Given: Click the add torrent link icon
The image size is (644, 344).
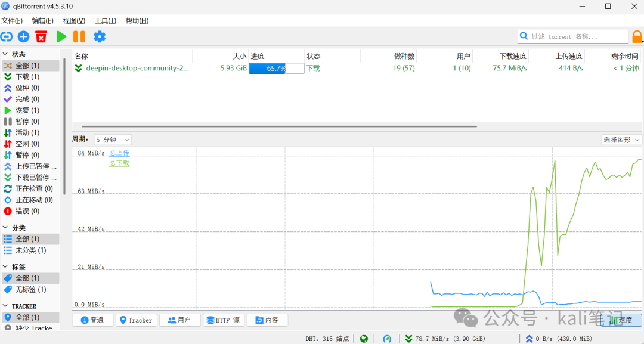Looking at the screenshot, I should [x=6, y=36].
